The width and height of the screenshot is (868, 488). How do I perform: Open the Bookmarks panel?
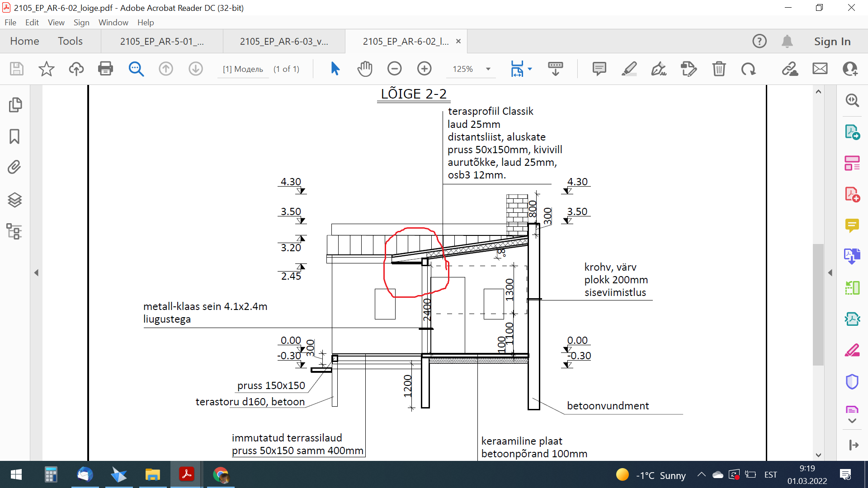14,136
